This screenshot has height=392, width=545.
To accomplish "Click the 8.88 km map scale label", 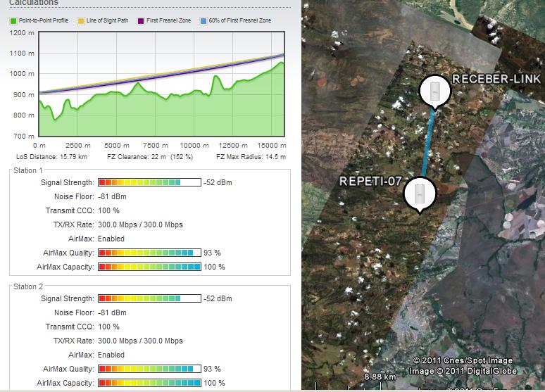I will (380, 377).
